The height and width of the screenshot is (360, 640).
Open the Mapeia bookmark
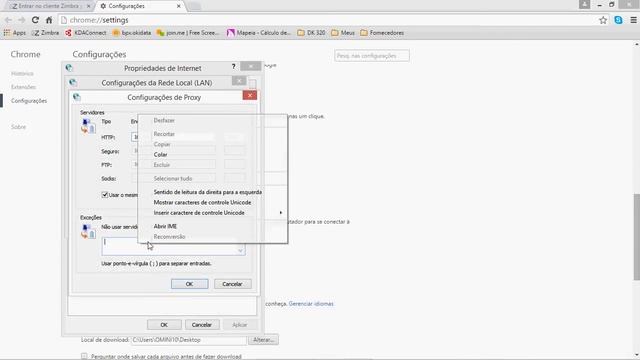click(x=259, y=33)
